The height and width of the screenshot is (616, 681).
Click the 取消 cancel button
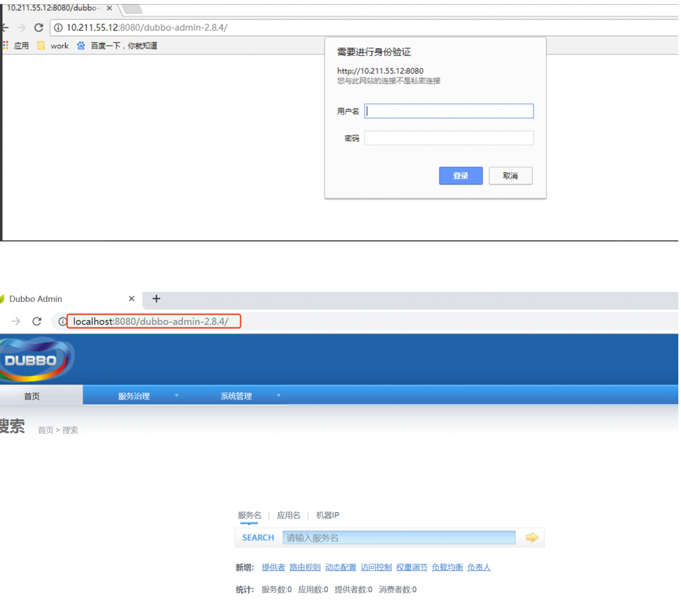[x=511, y=176]
